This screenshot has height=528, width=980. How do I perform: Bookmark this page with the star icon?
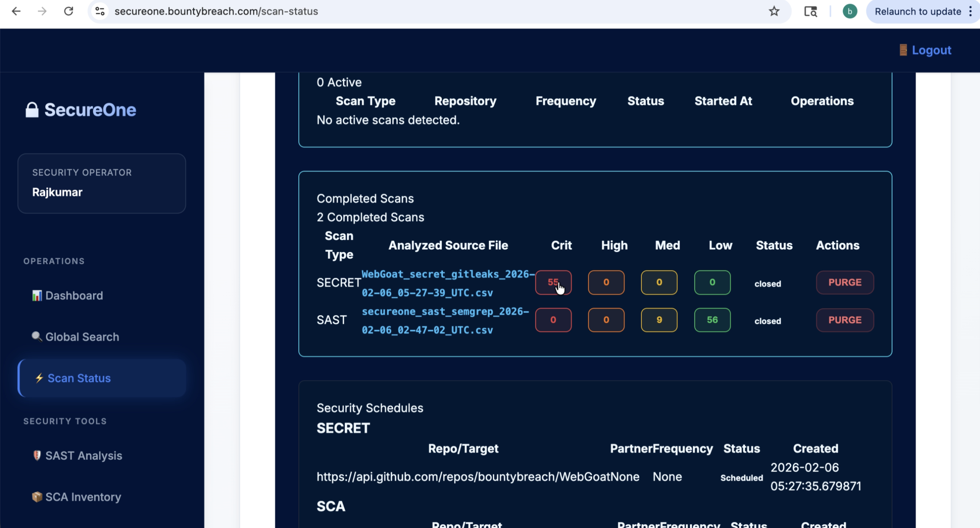(774, 11)
